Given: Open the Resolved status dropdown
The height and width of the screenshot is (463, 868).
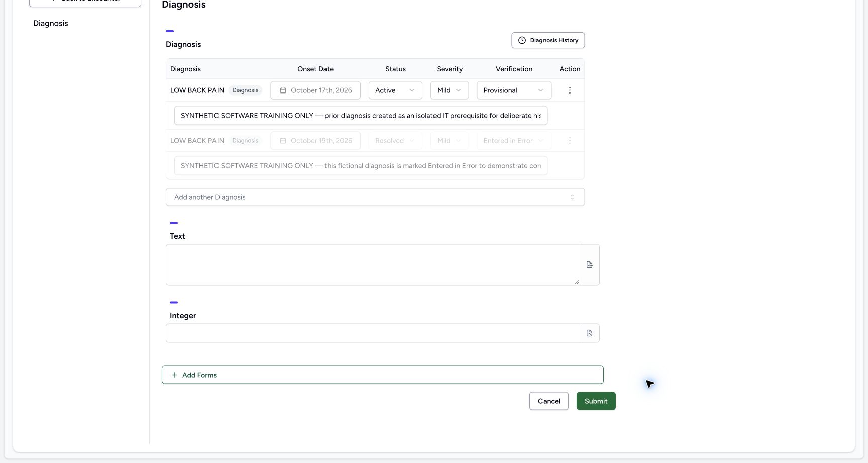Looking at the screenshot, I should pos(395,141).
